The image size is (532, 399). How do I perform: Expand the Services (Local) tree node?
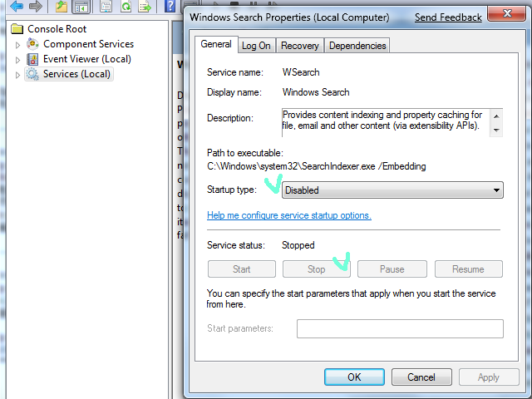(17, 75)
